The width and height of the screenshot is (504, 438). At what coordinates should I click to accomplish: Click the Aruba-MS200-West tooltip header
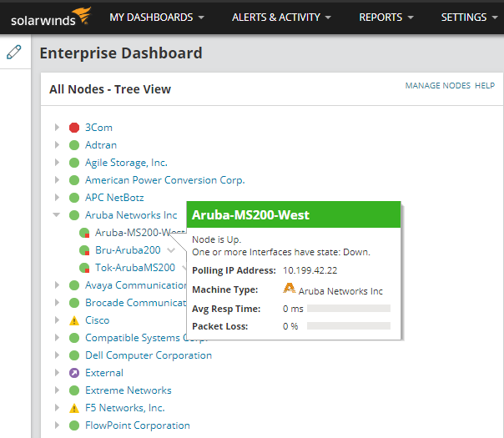(294, 214)
